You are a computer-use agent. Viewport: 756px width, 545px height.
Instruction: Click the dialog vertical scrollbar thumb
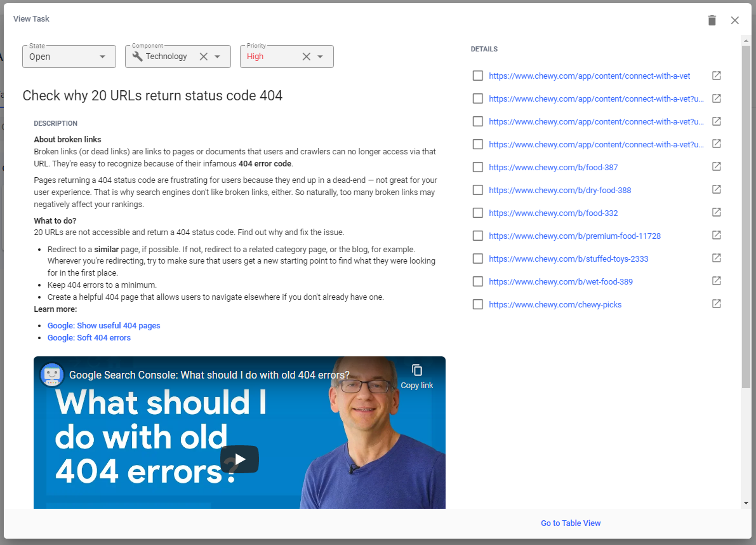point(746,217)
